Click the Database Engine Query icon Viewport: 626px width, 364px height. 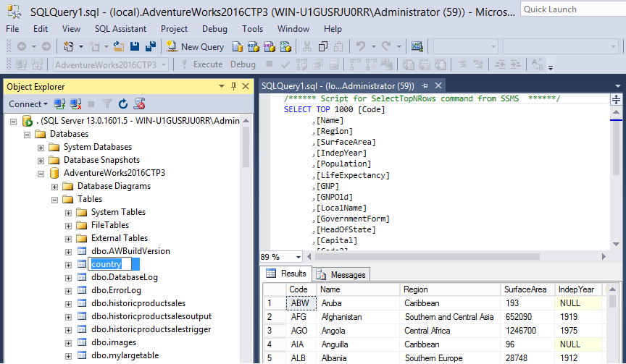tap(237, 46)
